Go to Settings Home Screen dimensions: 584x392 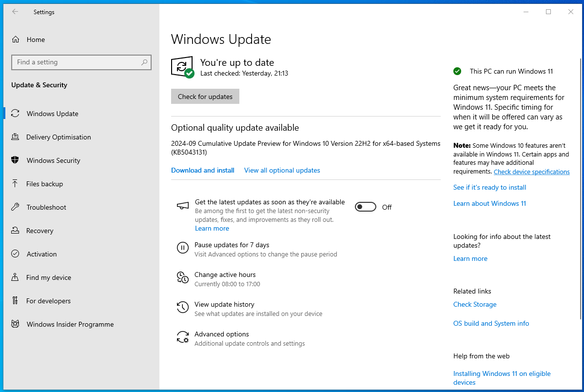[x=81, y=39]
